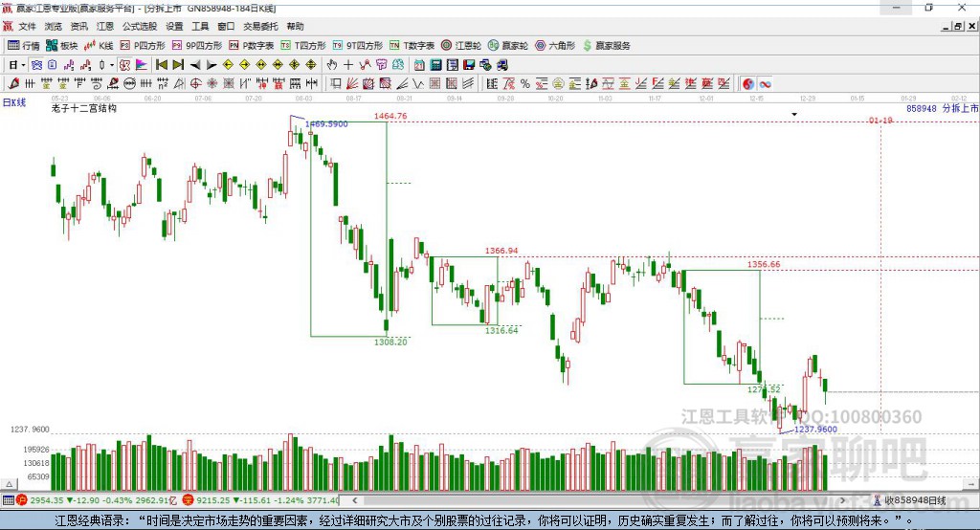Open the 行情 quotes view
The height and width of the screenshot is (530, 980).
(24, 46)
